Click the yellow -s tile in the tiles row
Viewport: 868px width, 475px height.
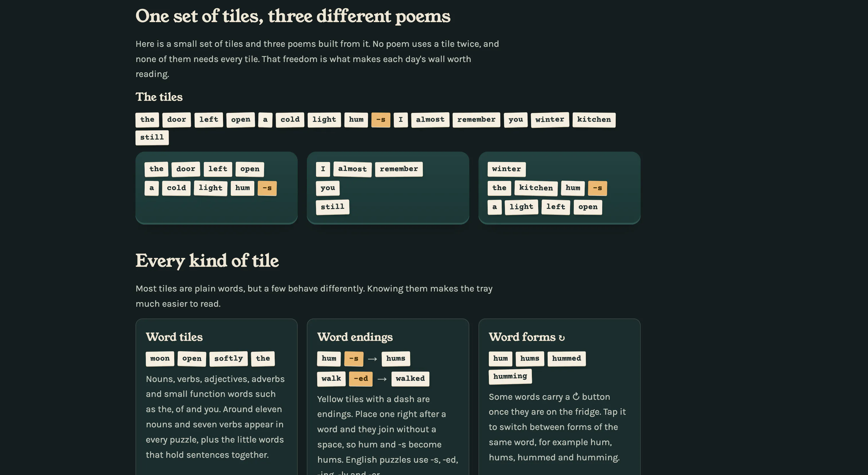381,120
